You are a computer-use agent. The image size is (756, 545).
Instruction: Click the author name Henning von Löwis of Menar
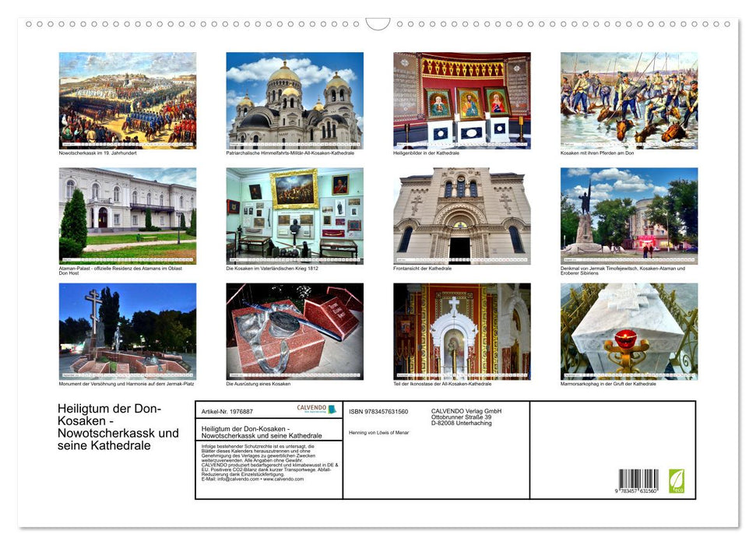pyautogui.click(x=379, y=432)
